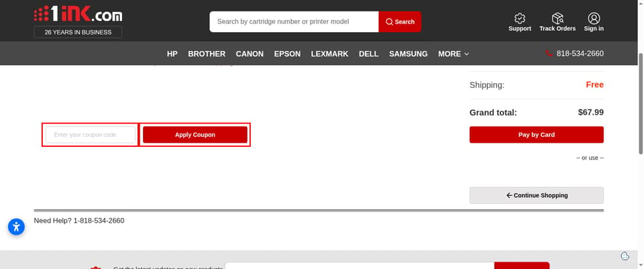Open the SAMSUNG menu

pyautogui.click(x=409, y=54)
